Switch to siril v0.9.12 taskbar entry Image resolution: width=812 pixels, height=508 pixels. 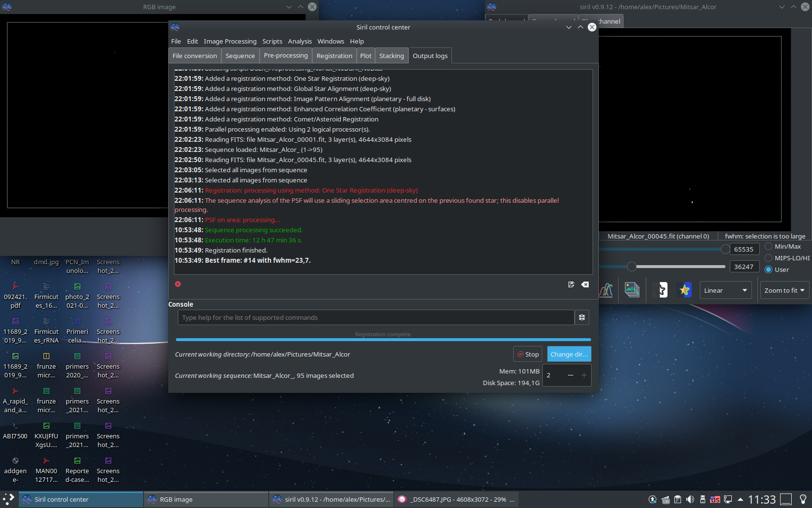[332, 499]
